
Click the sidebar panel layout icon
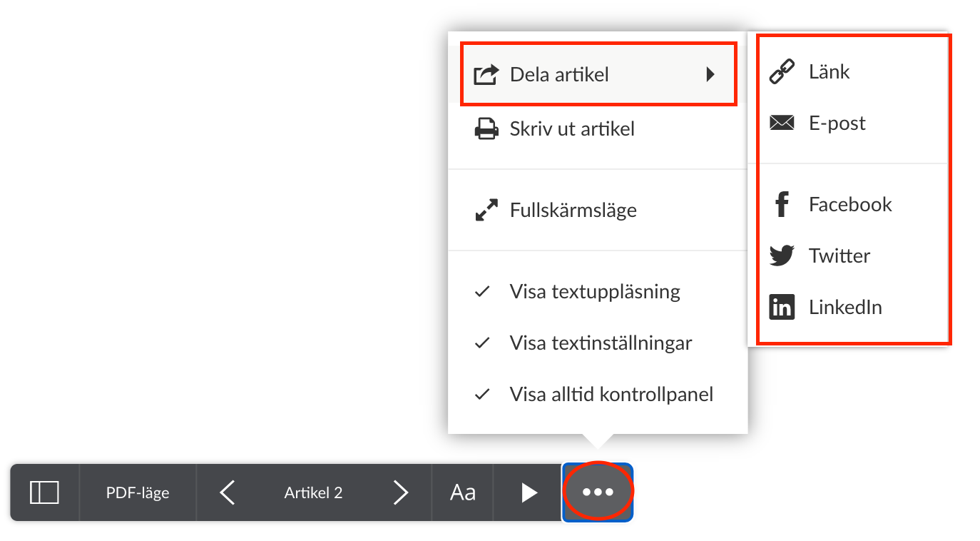[x=44, y=492]
